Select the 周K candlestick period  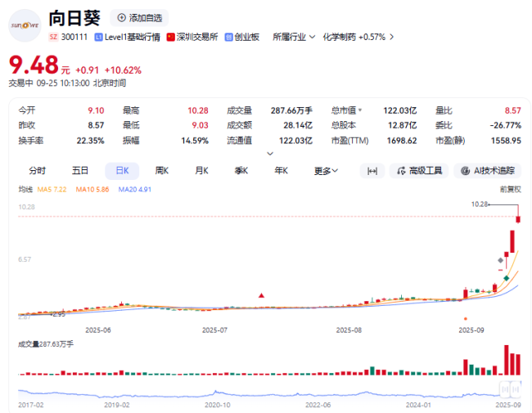[161, 171]
